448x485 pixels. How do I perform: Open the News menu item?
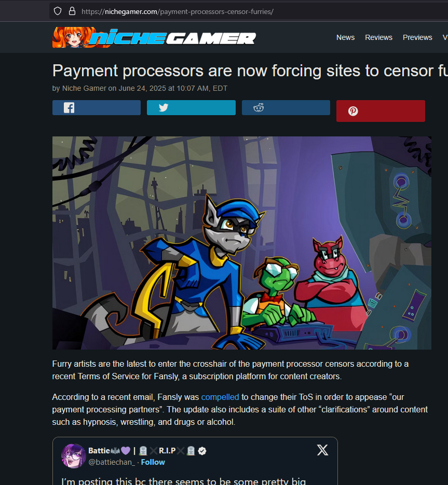(345, 37)
